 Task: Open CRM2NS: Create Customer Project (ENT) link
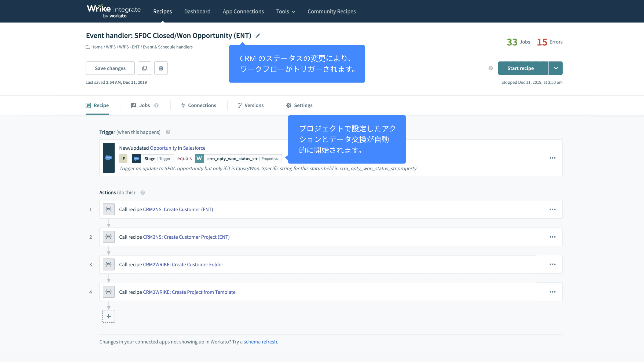(186, 237)
